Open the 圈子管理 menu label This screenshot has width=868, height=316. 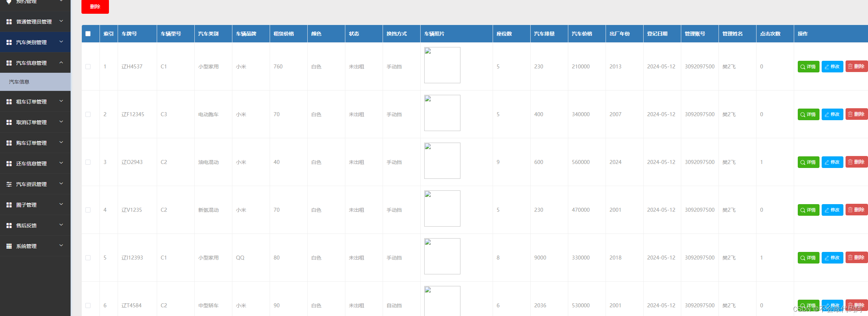tap(26, 205)
